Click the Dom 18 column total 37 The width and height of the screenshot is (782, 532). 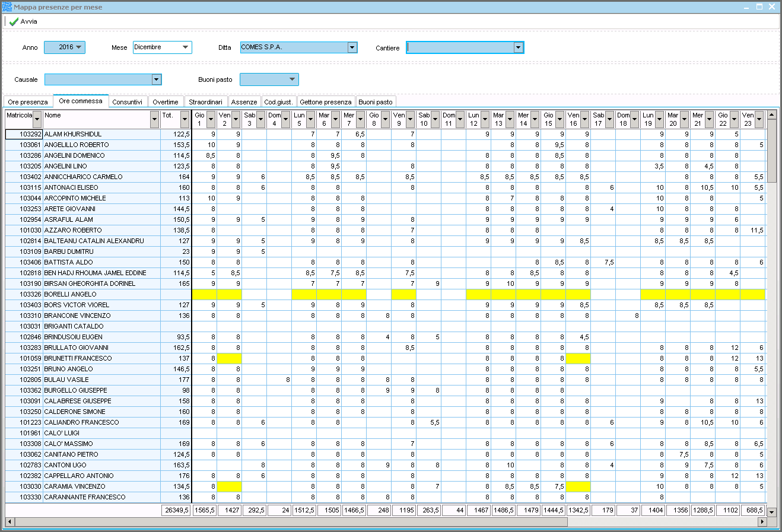click(628, 510)
